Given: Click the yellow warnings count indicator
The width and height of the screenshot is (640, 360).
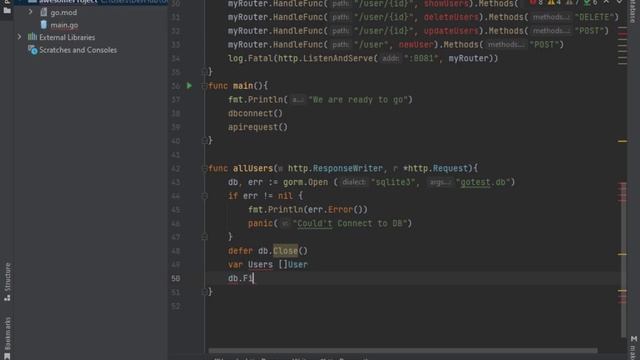Looking at the screenshot, I should click(554, 2).
